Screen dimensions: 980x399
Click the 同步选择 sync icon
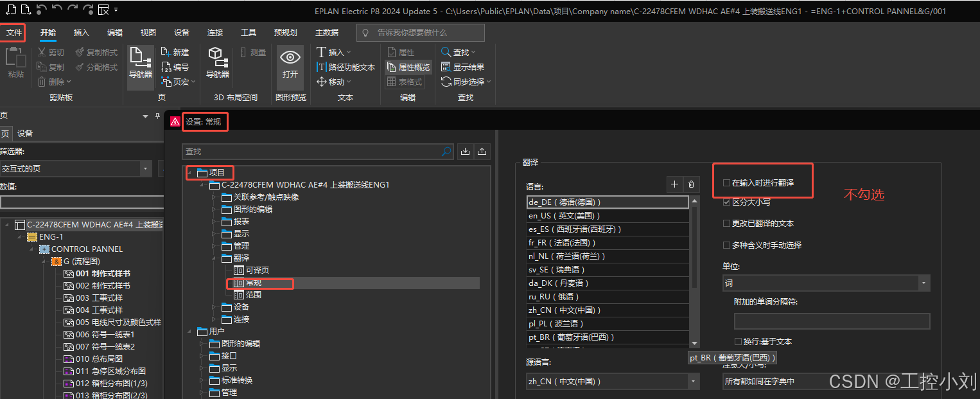[446, 82]
